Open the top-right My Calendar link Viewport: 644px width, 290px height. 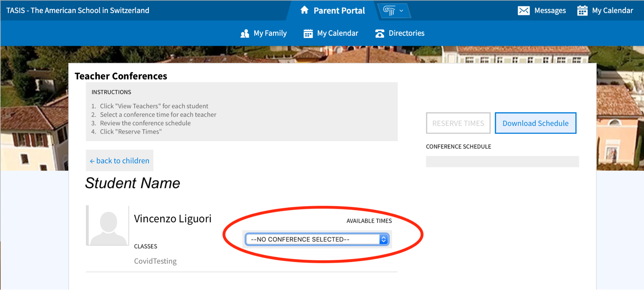pos(612,11)
